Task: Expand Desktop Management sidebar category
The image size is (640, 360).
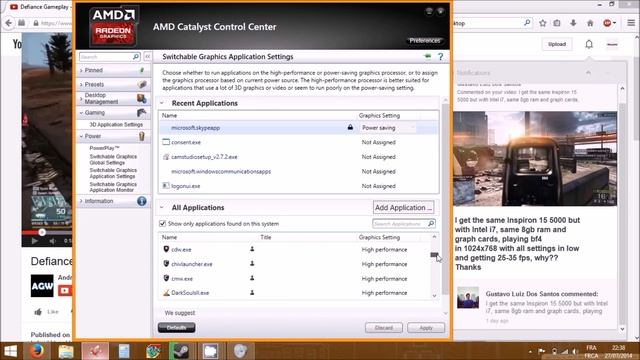Action: coord(81,98)
